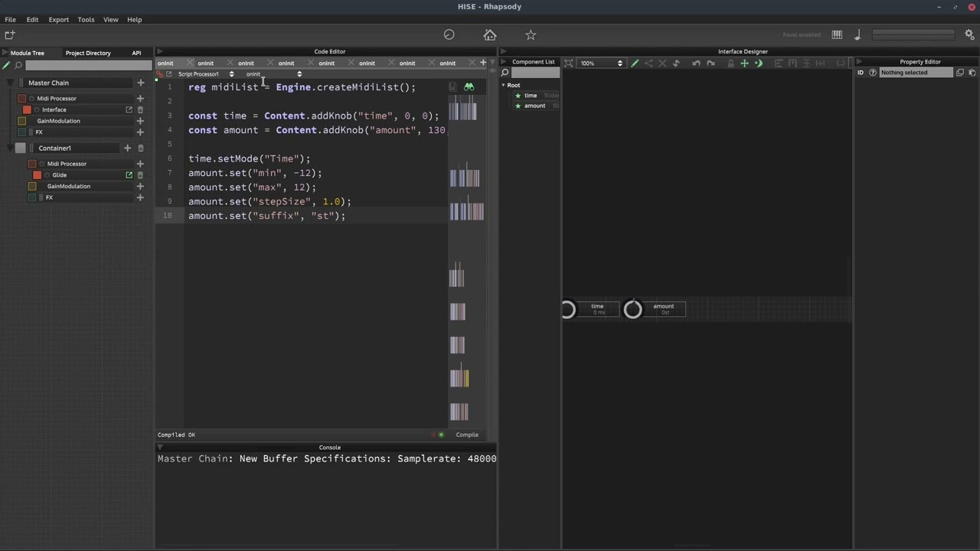Click the Interface module color swatch
The image size is (980, 551).
27,109
